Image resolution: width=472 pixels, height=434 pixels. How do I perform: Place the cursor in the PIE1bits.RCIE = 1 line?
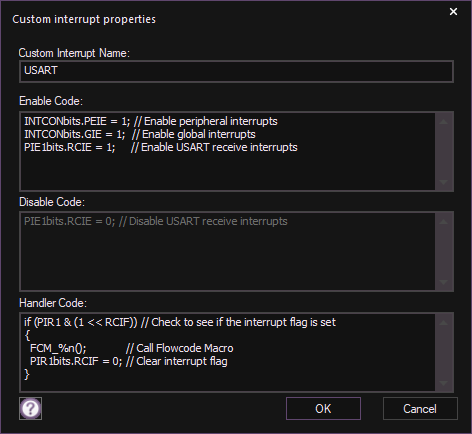pyautogui.click(x=161, y=147)
